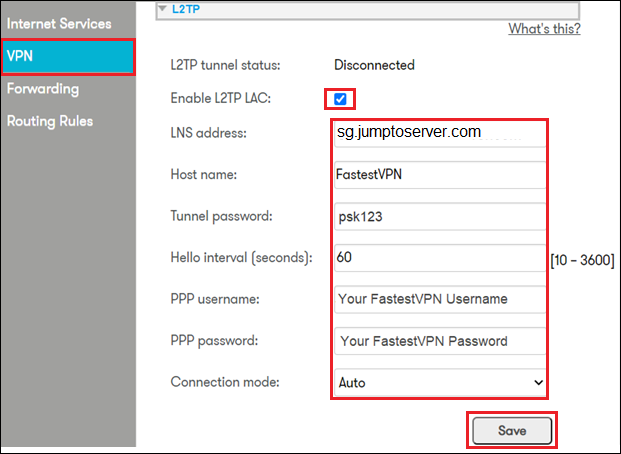Toggle the Enable L2TP LAC checkbox
The width and height of the screenshot is (621, 454).
340,99
